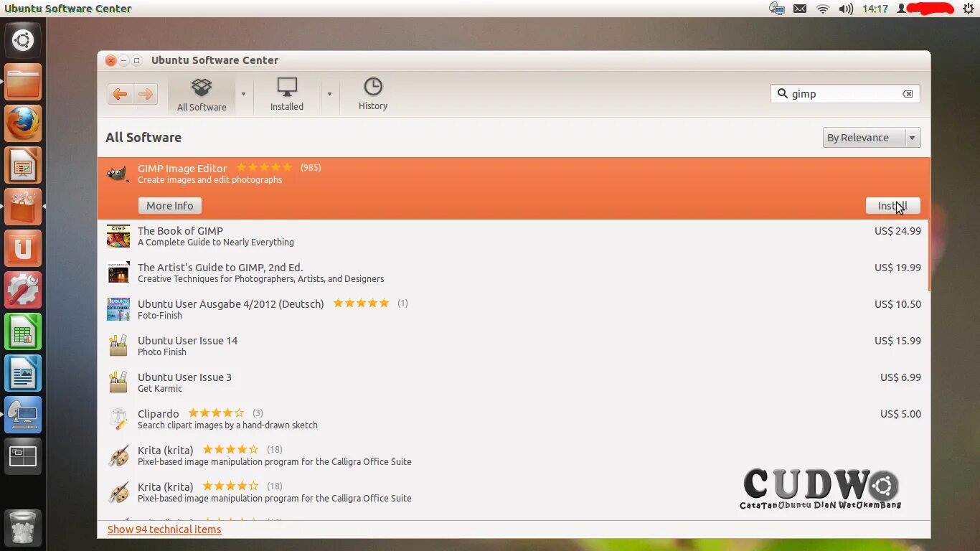This screenshot has height=551, width=980.
Task: Click the Clipardo app icon
Action: point(118,419)
